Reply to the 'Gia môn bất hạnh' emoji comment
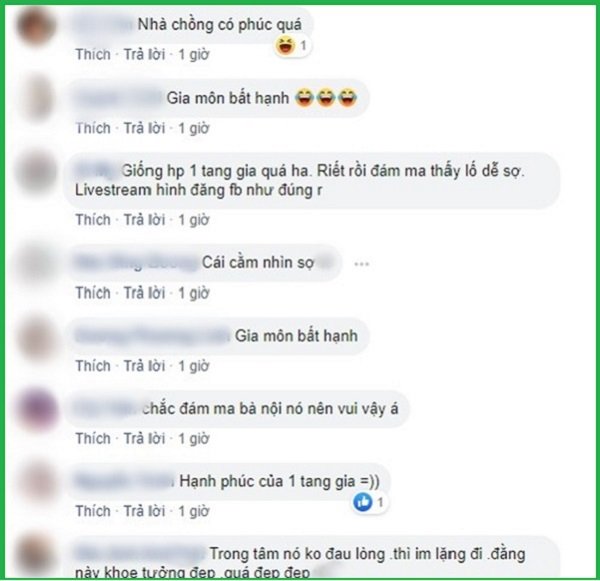The width and height of the screenshot is (600, 581). [144, 128]
